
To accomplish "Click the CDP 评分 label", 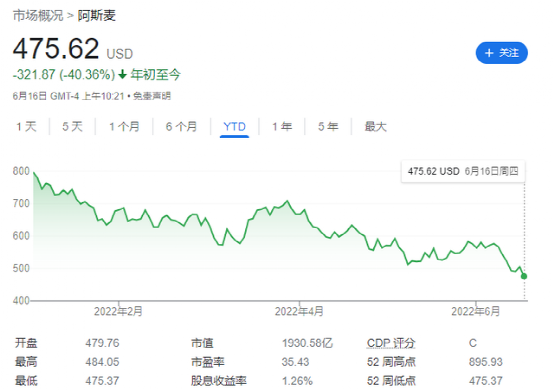I will click(x=391, y=343).
